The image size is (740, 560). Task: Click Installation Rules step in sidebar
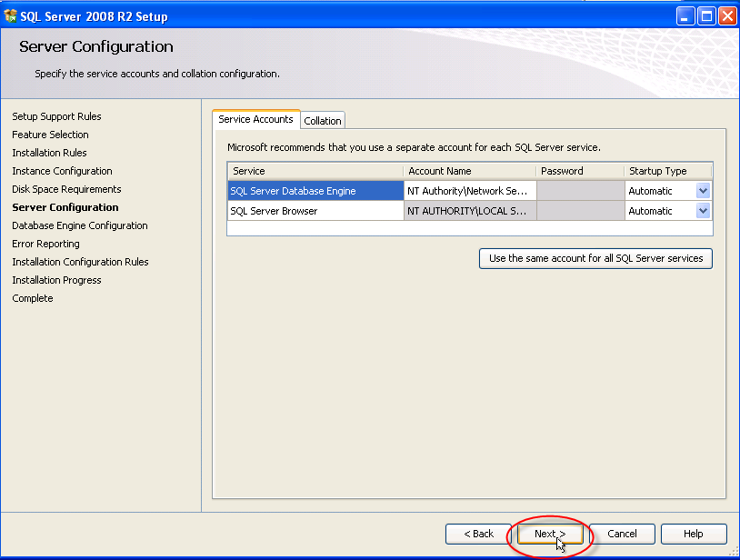[50, 153]
